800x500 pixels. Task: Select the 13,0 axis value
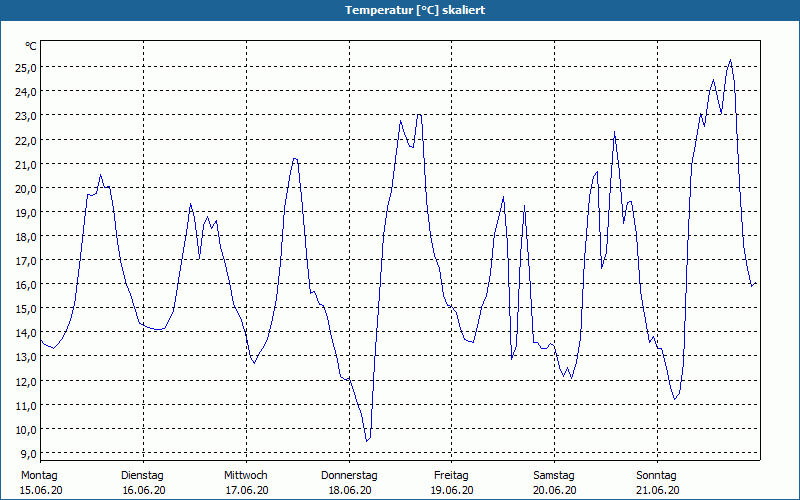pyautogui.click(x=26, y=357)
